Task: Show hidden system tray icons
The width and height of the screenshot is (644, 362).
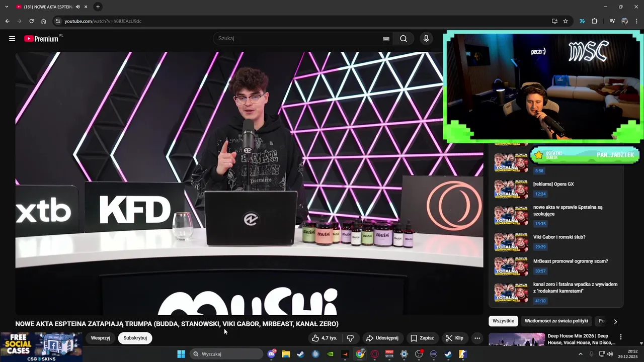Action: coord(581,354)
